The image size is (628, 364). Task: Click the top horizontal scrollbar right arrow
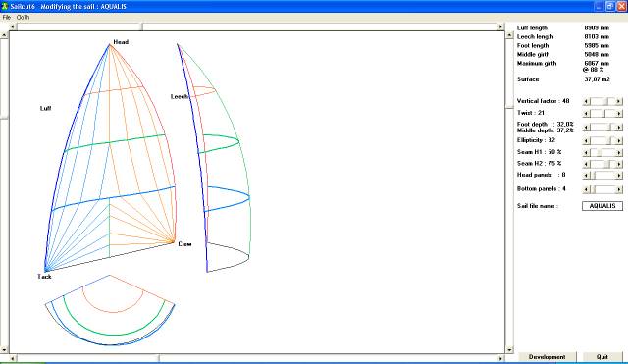click(500, 26)
